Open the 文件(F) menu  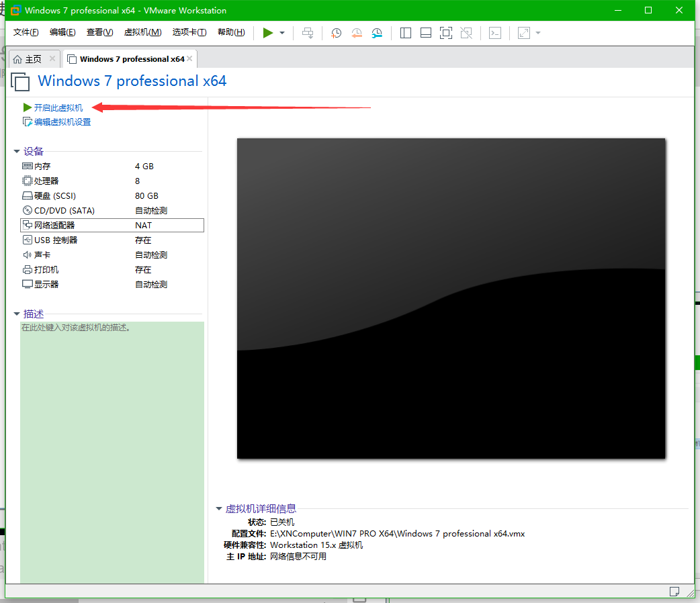26,32
